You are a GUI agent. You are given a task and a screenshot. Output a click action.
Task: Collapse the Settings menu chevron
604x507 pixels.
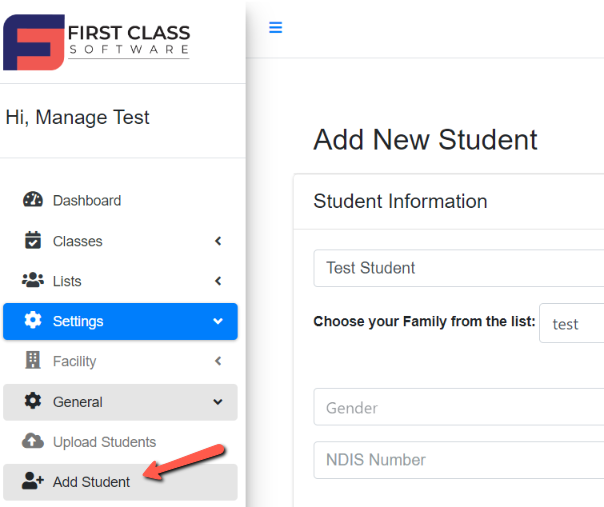point(218,321)
